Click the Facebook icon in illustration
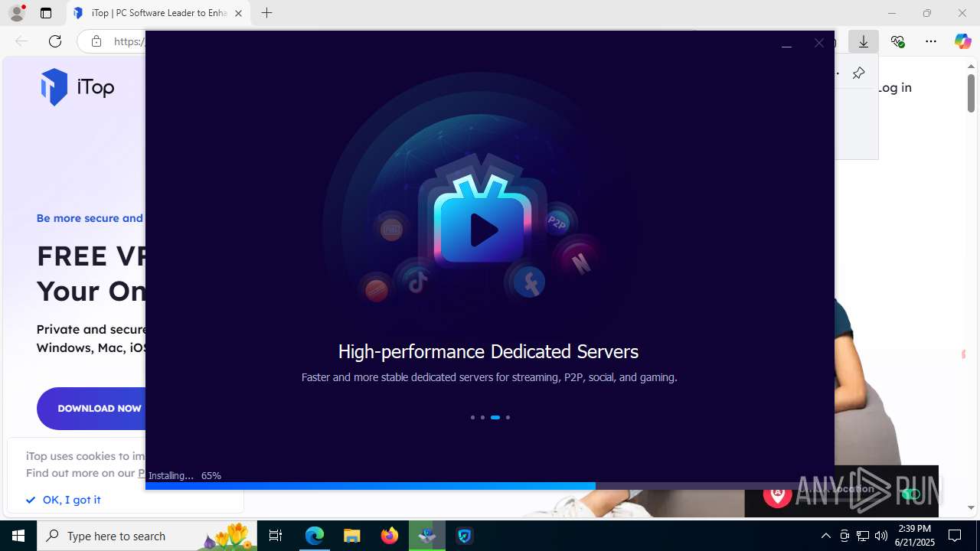The width and height of the screenshot is (980, 551). pos(529,283)
